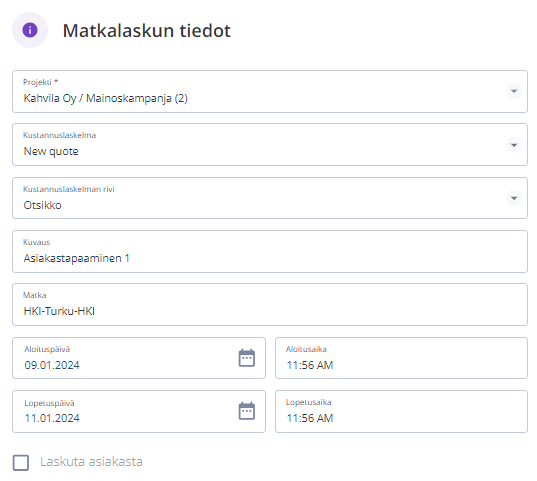The width and height of the screenshot is (537, 481).
Task: Click the Laskuta asiakasta label text
Action: [91, 461]
